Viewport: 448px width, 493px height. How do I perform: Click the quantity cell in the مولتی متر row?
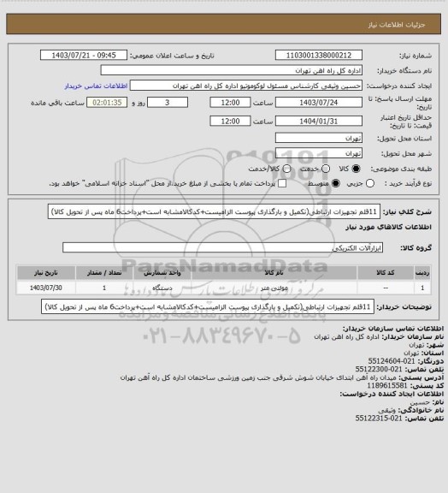tap(104, 288)
